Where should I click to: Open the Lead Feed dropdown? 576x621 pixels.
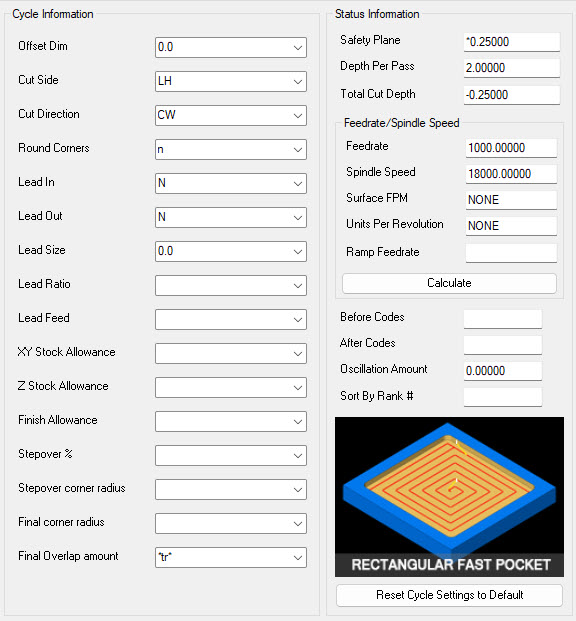[x=231, y=320]
